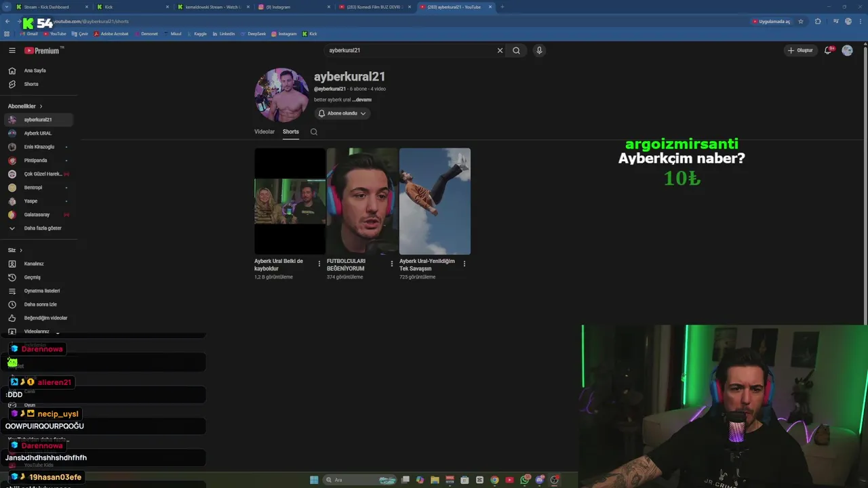Image resolution: width=868 pixels, height=488 pixels.
Task: Play the Yenildiğim Tek Savaşın short thumbnail
Action: 435,201
